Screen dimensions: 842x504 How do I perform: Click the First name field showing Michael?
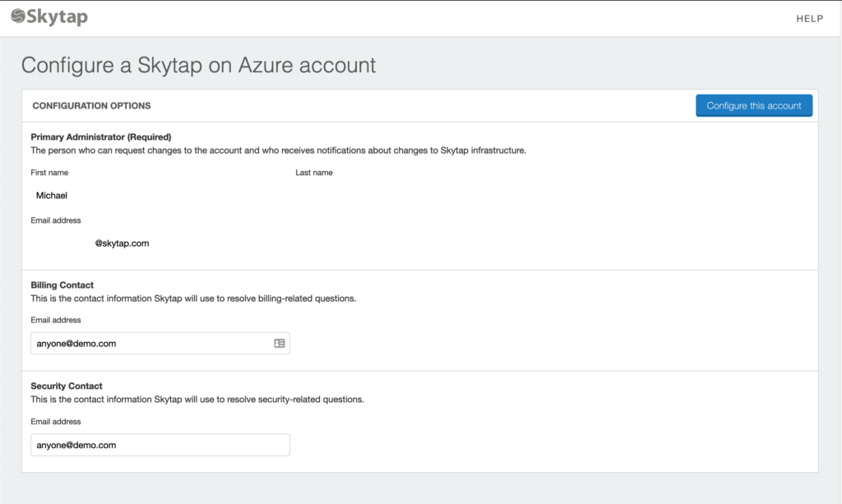tap(160, 196)
